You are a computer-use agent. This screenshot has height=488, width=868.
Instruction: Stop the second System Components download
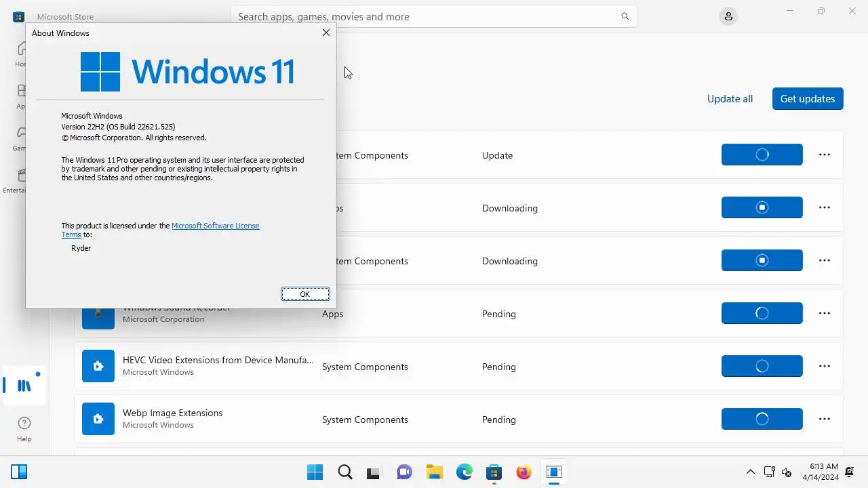762,260
